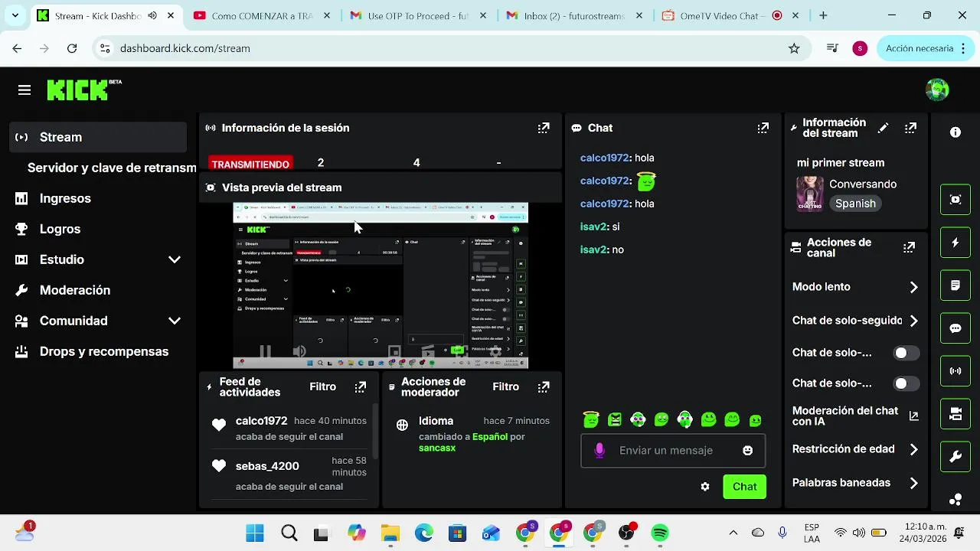This screenshot has height=551, width=980.
Task: Open Palabras baneadas options
Action: [x=855, y=483]
